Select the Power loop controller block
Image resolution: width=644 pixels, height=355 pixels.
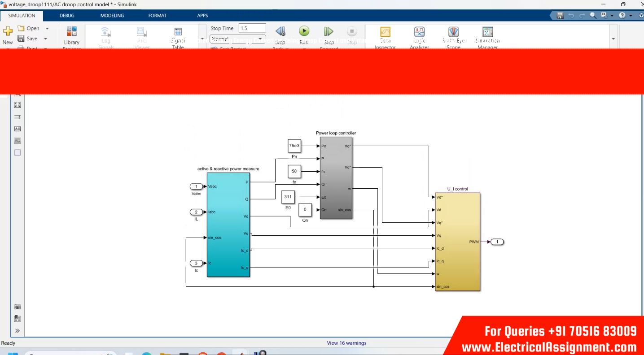point(336,178)
